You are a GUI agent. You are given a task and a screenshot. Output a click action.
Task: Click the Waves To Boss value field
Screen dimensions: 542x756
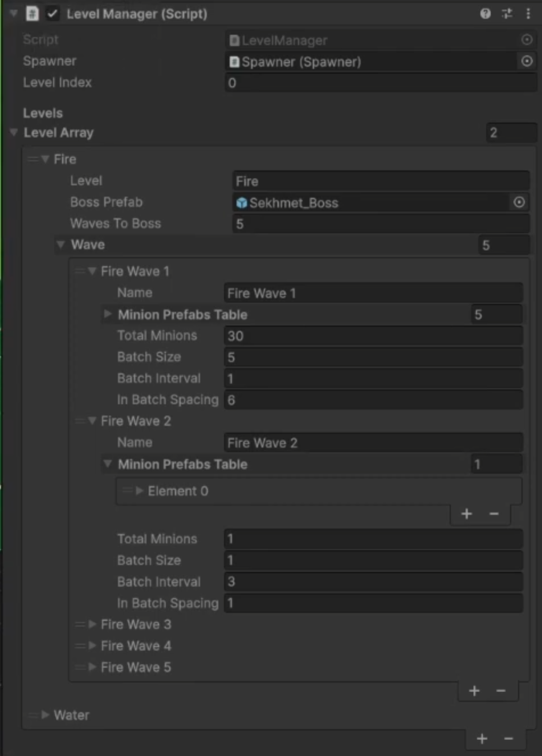point(381,224)
